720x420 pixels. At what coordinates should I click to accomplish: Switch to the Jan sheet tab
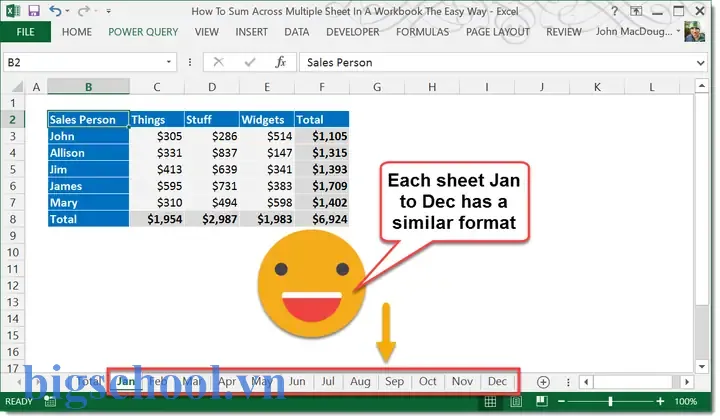[x=126, y=381]
